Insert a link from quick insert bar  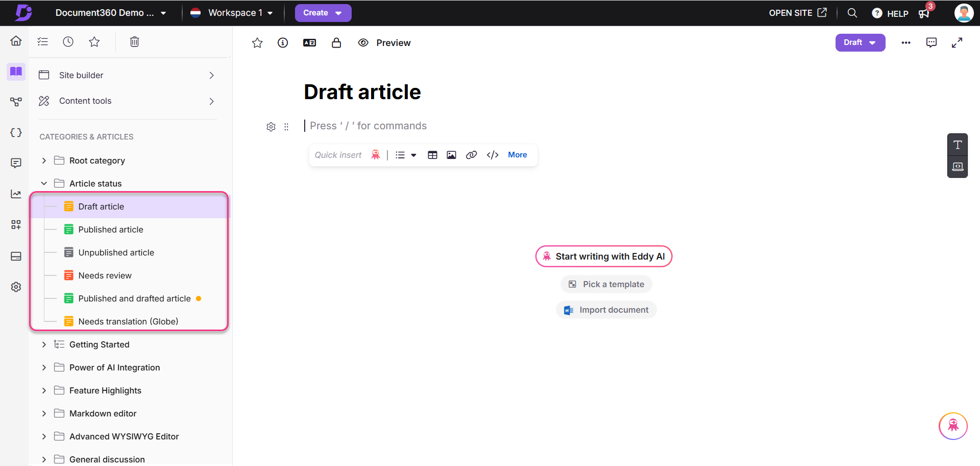click(471, 155)
